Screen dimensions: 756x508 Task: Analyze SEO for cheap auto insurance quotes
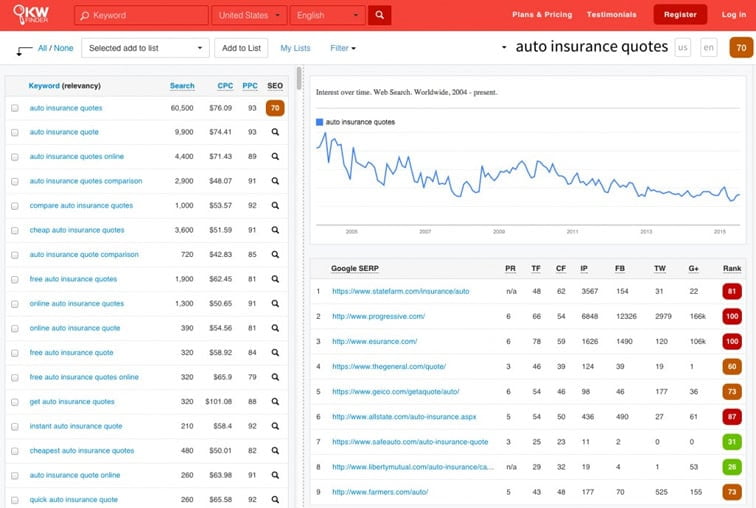point(275,230)
